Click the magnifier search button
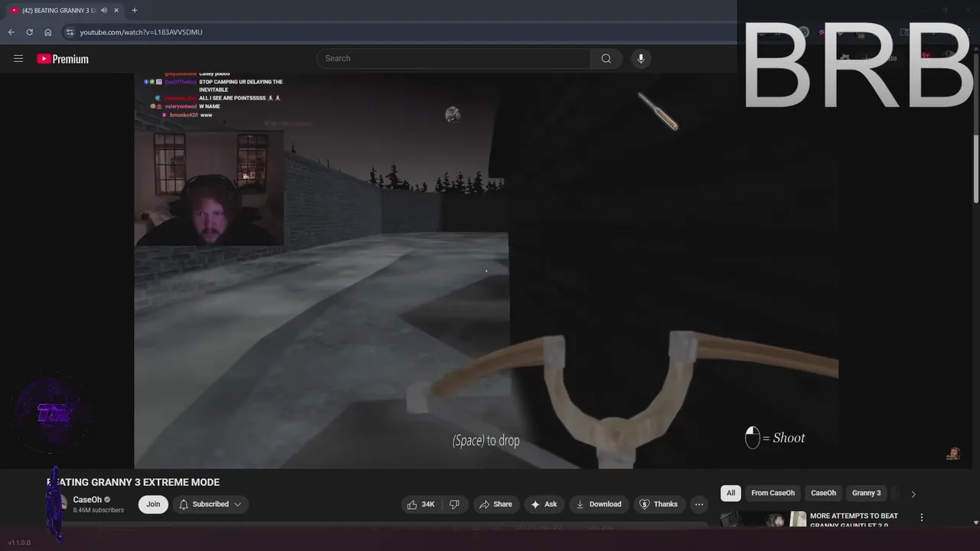 click(606, 58)
